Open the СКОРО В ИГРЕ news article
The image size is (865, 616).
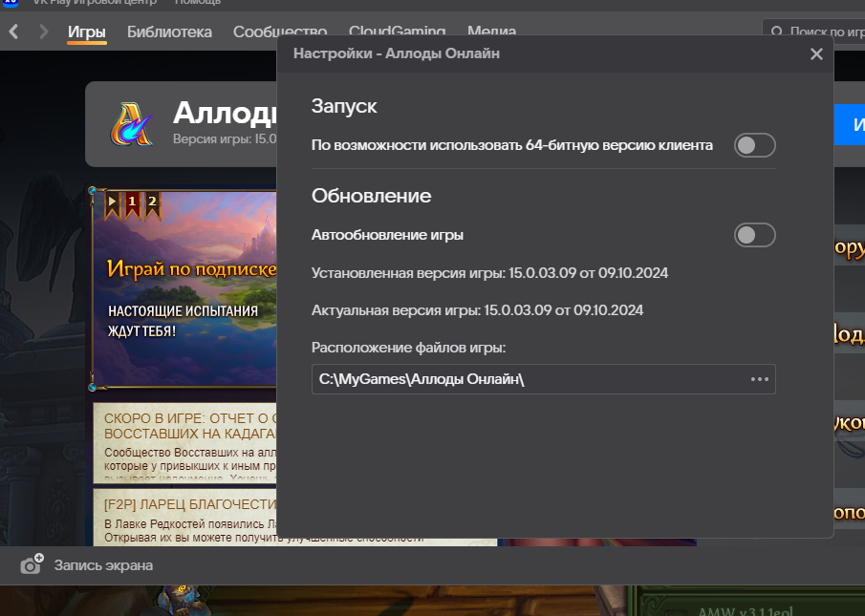184,443
